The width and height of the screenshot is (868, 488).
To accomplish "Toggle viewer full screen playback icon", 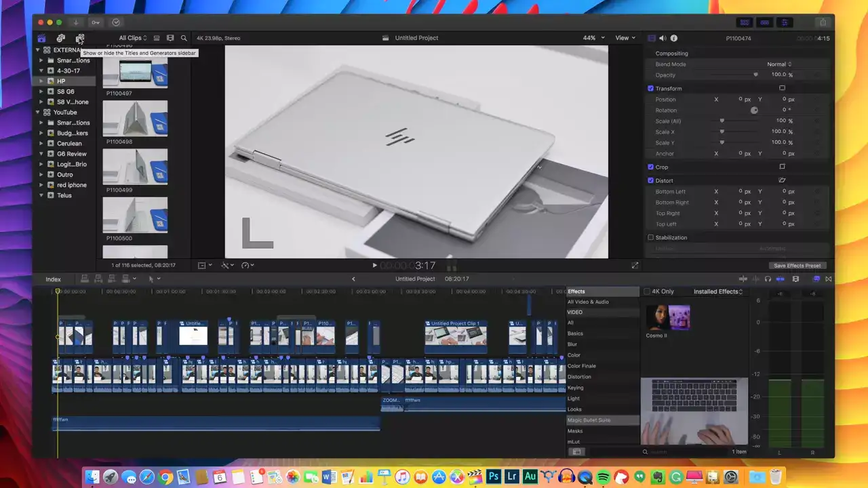I will pyautogui.click(x=635, y=266).
